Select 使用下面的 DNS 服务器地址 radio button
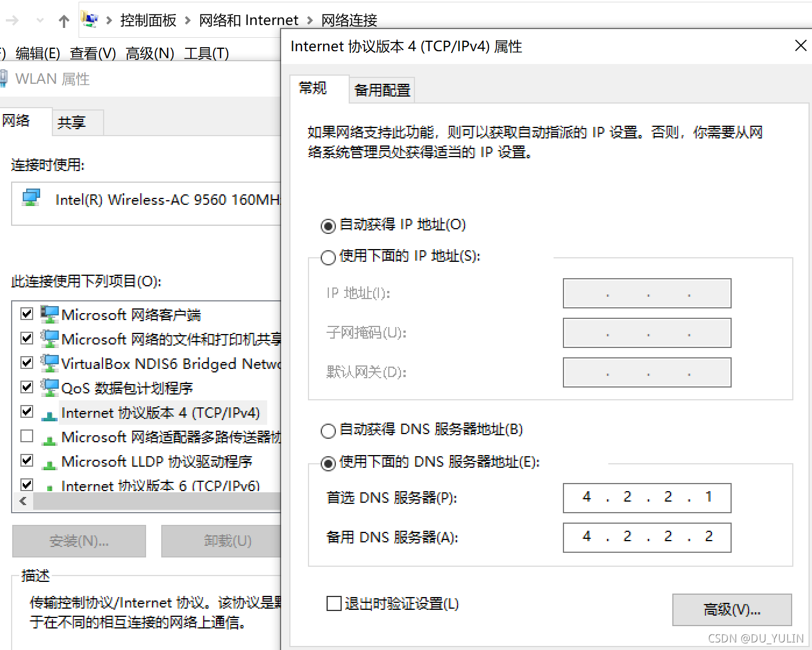Image resolution: width=812 pixels, height=650 pixels. (x=328, y=463)
